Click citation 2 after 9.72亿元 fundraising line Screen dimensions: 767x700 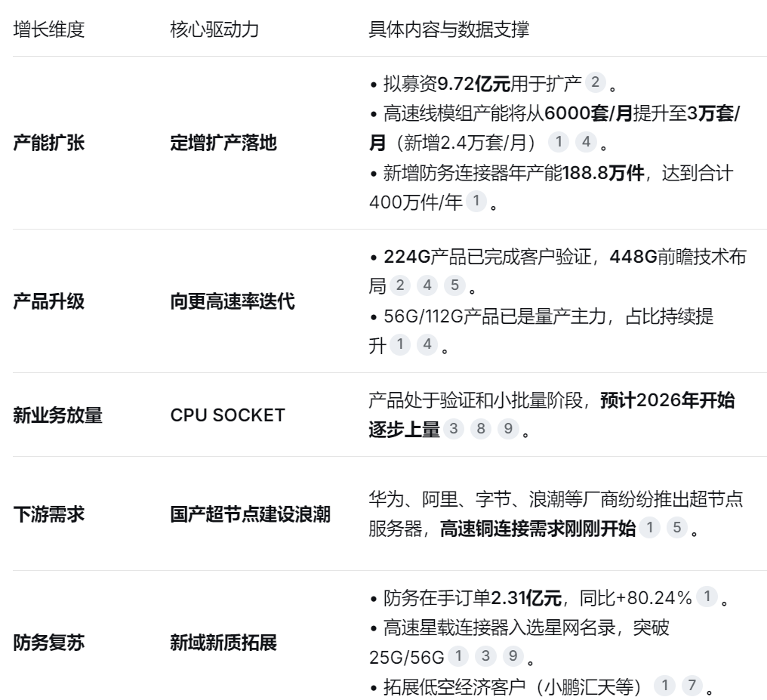596,82
